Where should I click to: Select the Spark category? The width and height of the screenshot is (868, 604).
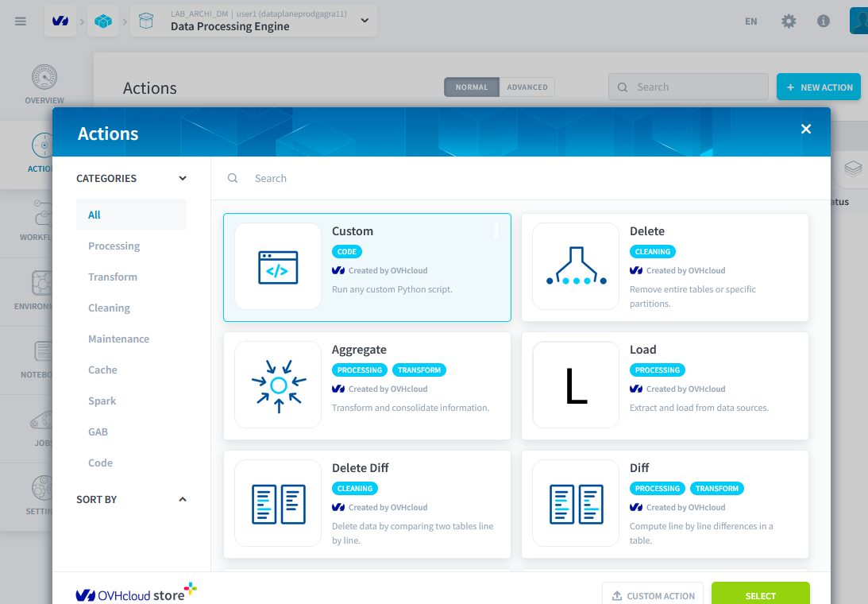coord(102,401)
